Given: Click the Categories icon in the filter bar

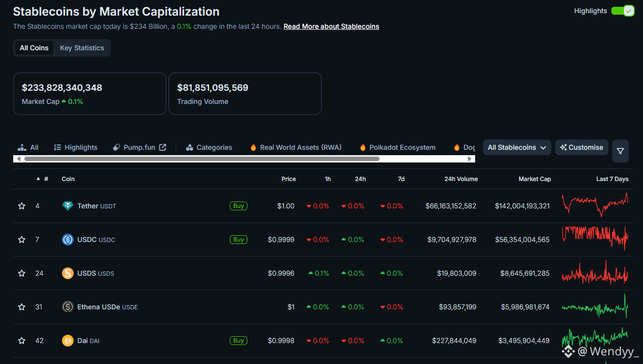Looking at the screenshot, I should tap(190, 147).
